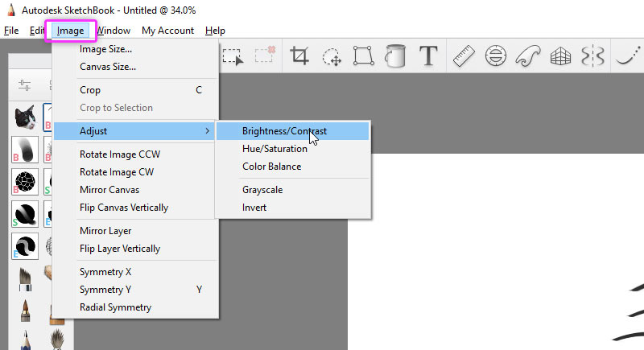Select the French Curve tool
The width and height of the screenshot is (644, 350).
528,56
